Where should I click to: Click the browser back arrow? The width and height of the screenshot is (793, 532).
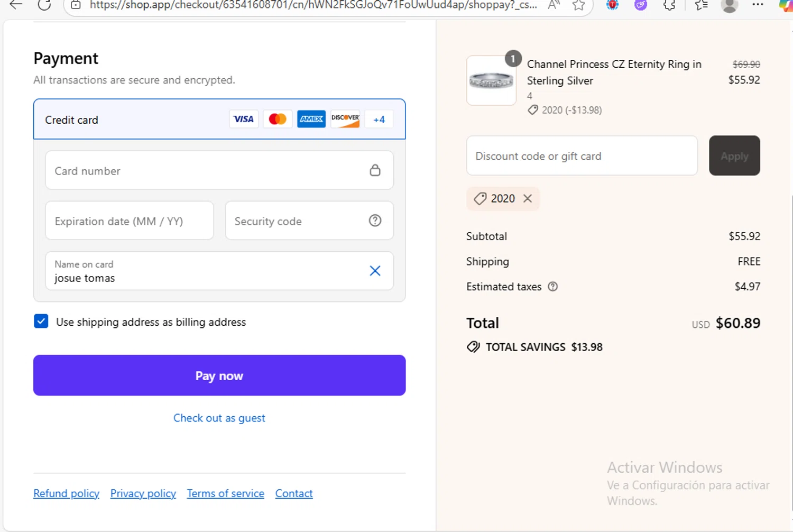point(16,5)
